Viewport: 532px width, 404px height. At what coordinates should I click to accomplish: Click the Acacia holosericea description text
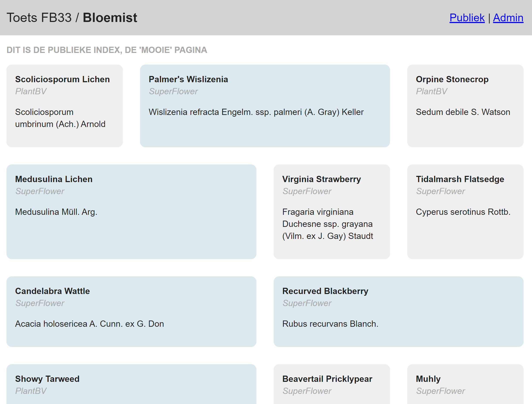pos(89,324)
